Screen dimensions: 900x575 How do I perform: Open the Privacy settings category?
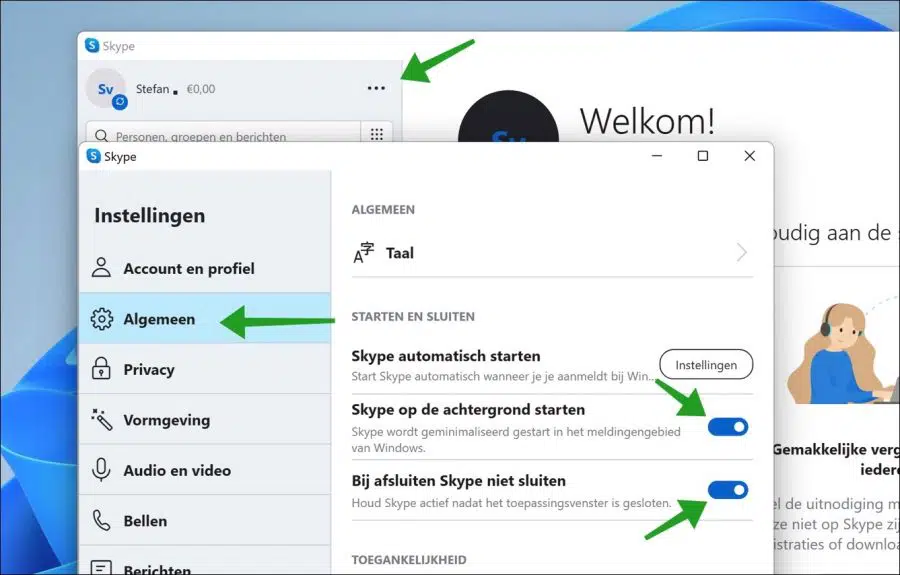click(205, 369)
